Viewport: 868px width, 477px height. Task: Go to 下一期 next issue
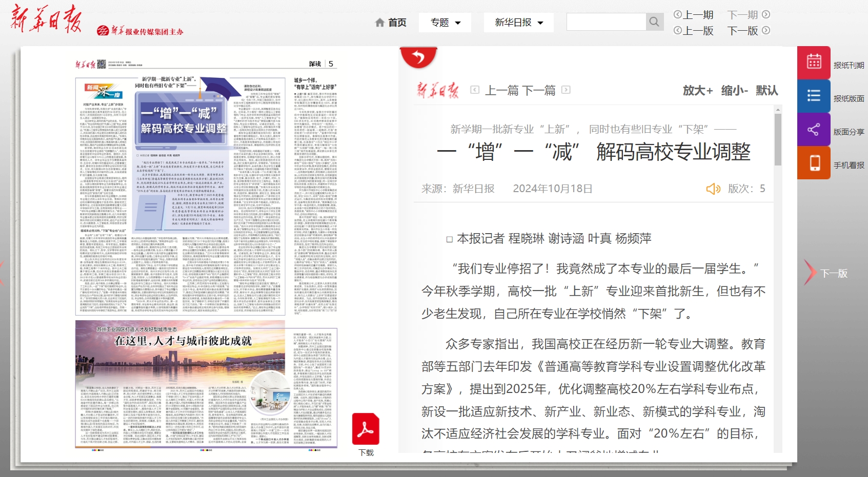749,15
